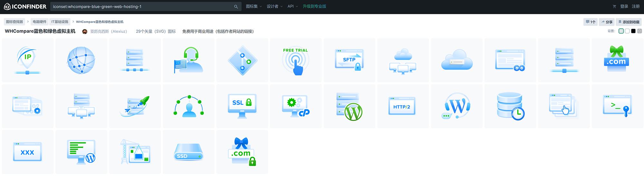Select the American flag support agent icon
The image size is (644, 178).
(x=188, y=60)
